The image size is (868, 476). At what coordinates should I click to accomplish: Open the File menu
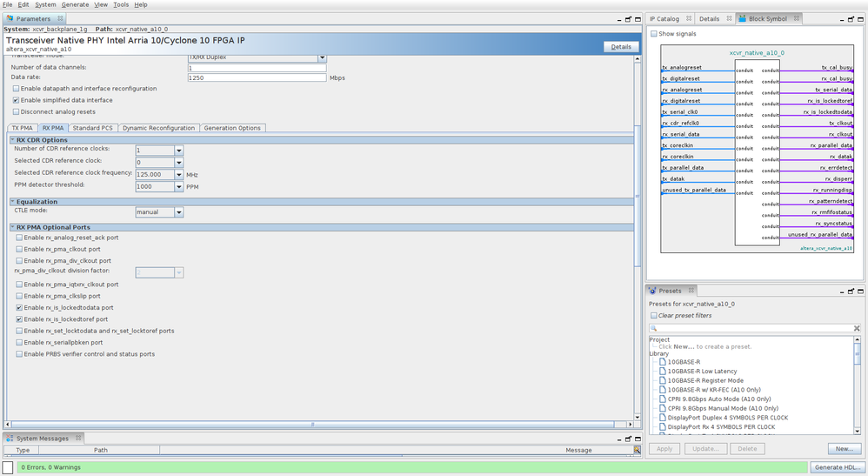click(x=7, y=4)
